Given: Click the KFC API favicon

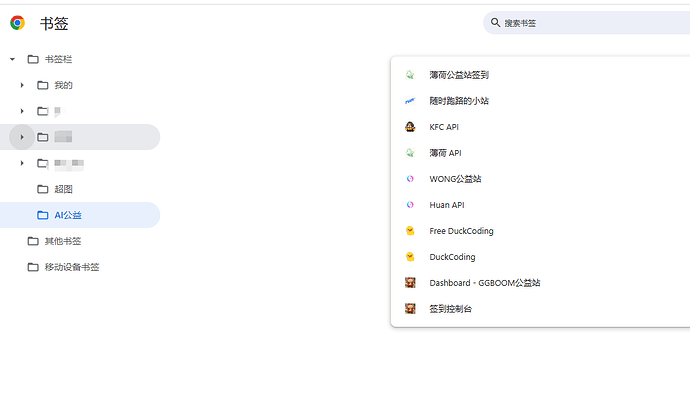Looking at the screenshot, I should coord(410,127).
